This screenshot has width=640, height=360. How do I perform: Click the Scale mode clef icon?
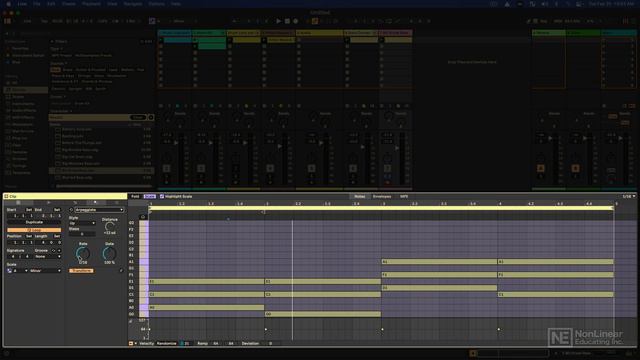pos(10,271)
